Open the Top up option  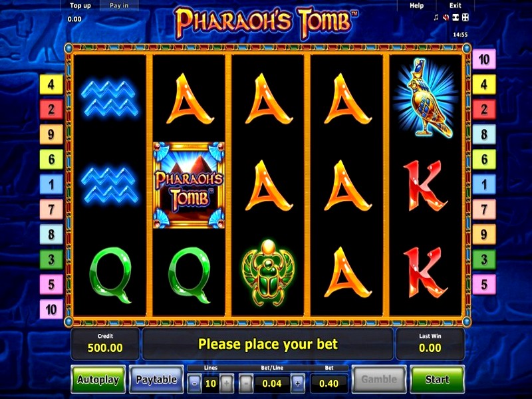coord(80,5)
